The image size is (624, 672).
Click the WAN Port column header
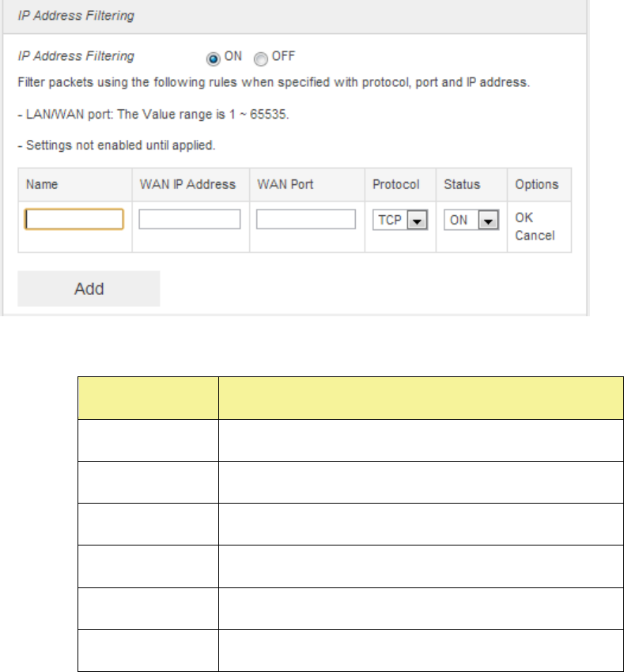pos(285,184)
